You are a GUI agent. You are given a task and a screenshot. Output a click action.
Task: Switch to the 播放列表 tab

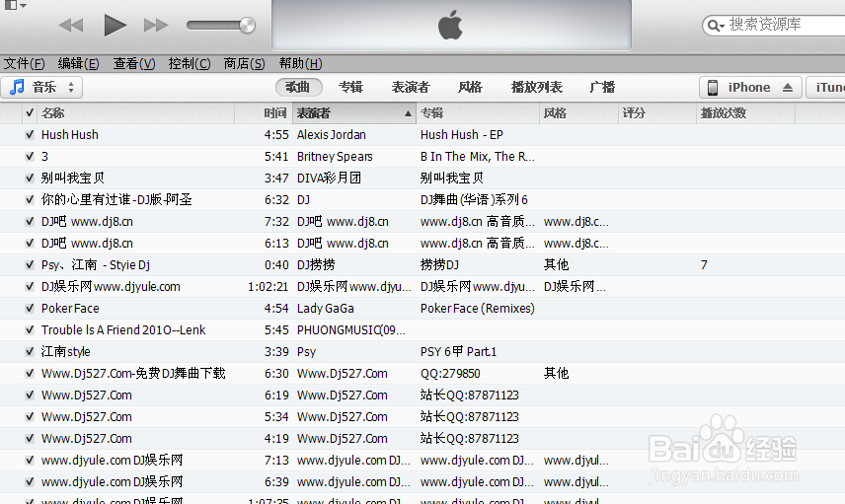coord(537,87)
